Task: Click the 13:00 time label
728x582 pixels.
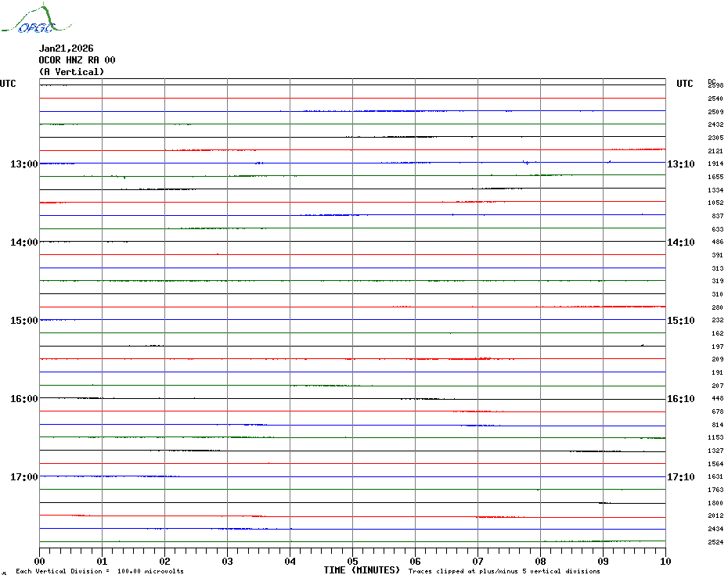Action: (x=24, y=163)
